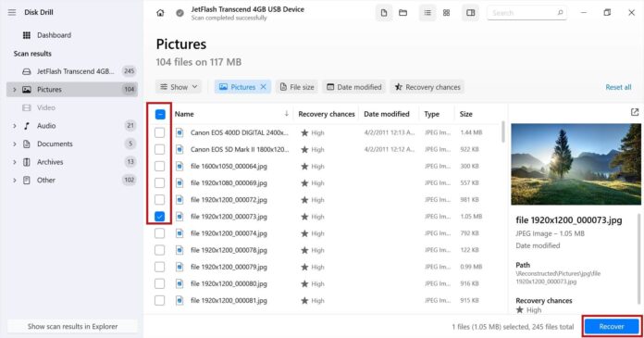Check the box for file 1920x1200_000074.jpg

pyautogui.click(x=159, y=233)
